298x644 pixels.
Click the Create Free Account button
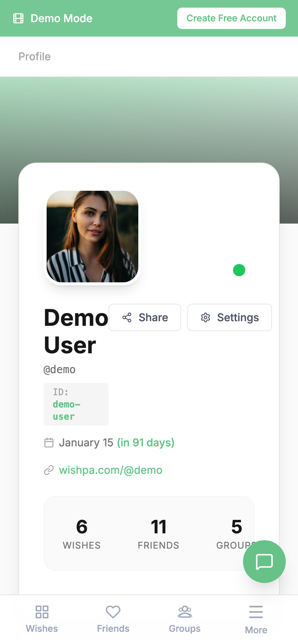pyautogui.click(x=232, y=18)
